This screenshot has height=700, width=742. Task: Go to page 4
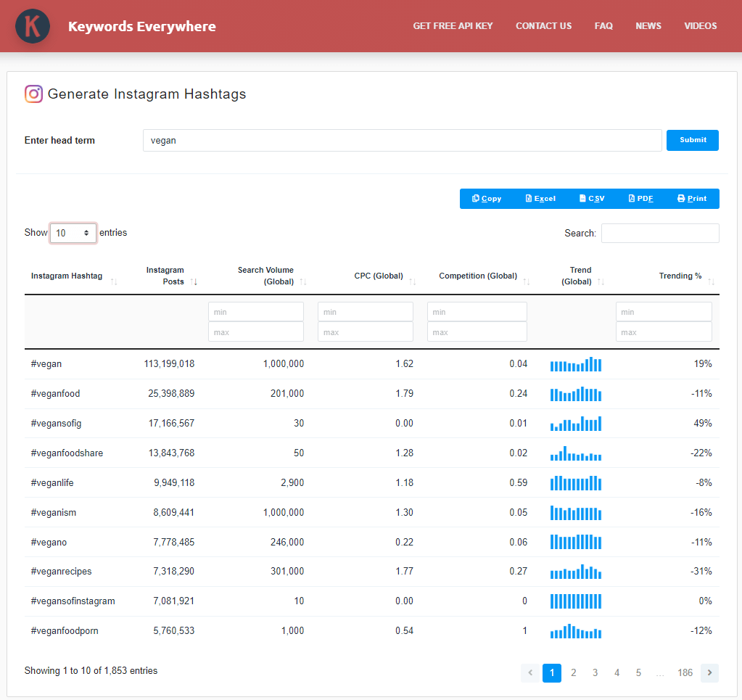[617, 672]
